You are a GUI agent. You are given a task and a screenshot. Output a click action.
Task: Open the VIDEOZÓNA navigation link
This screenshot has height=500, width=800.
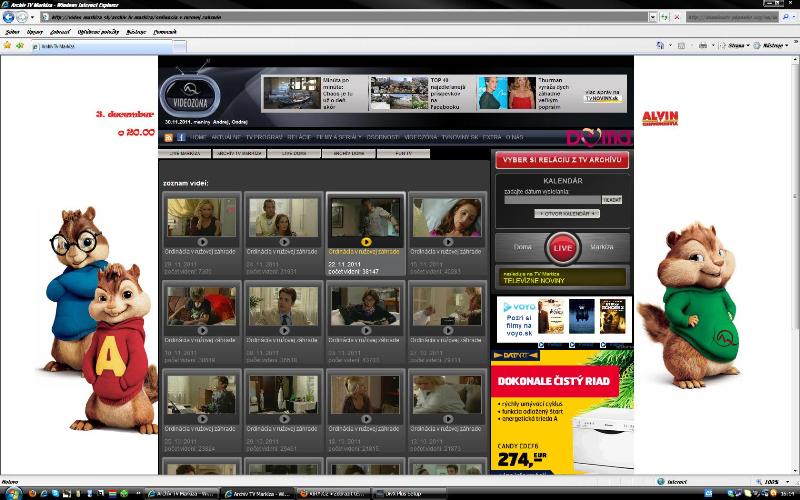tap(420, 137)
